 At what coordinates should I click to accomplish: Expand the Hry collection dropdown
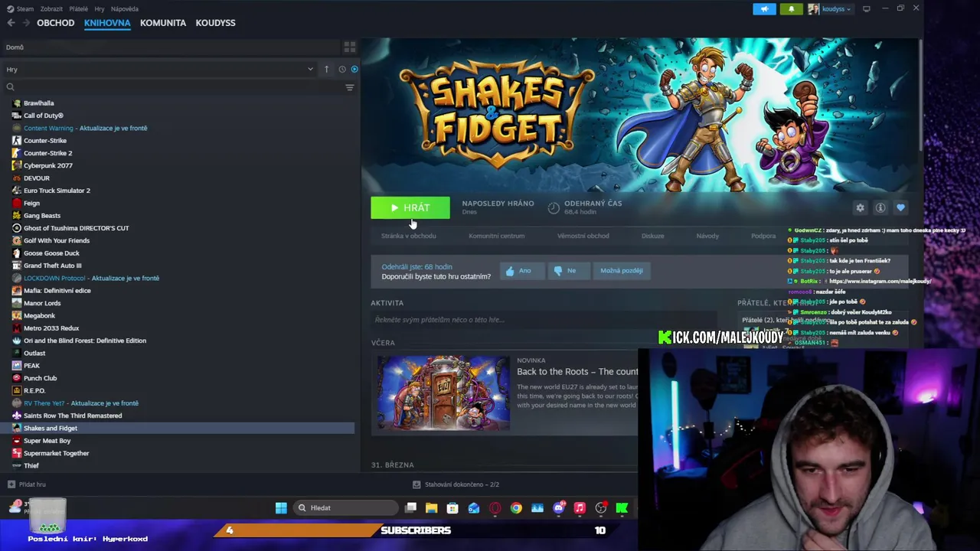310,69
